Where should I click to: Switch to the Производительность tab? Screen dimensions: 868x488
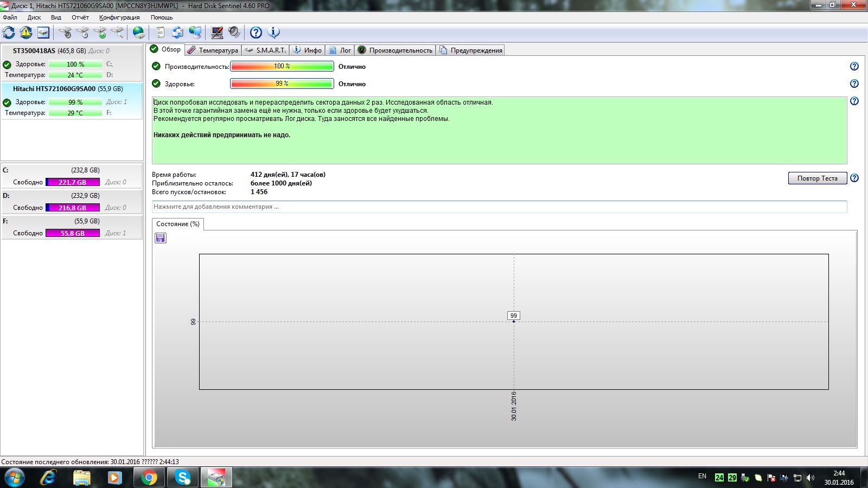point(395,50)
